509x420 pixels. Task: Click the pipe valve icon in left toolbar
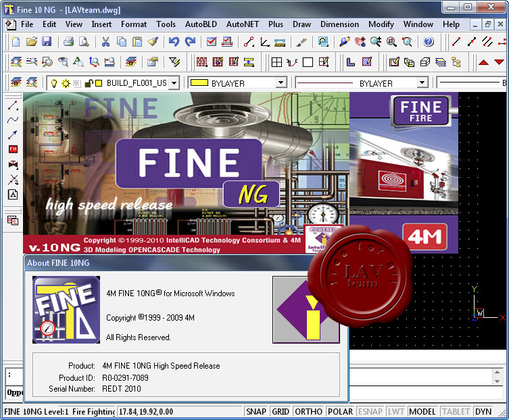tap(13, 164)
